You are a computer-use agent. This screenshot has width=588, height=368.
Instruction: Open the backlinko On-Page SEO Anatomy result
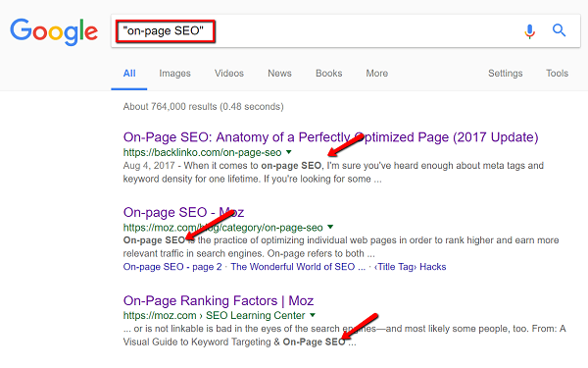(331, 137)
